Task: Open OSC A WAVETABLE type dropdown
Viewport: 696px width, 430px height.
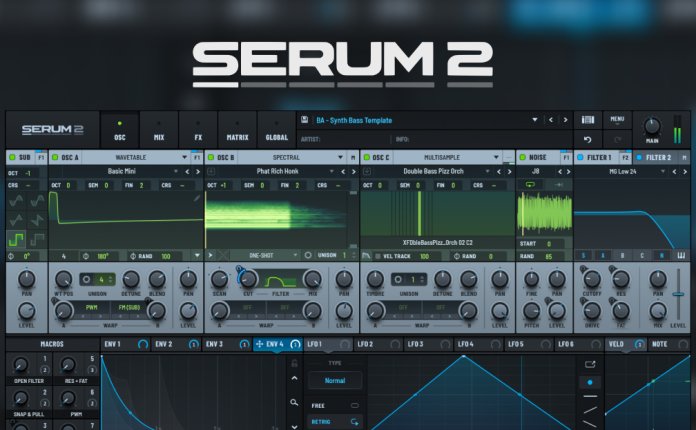Action: point(185,157)
